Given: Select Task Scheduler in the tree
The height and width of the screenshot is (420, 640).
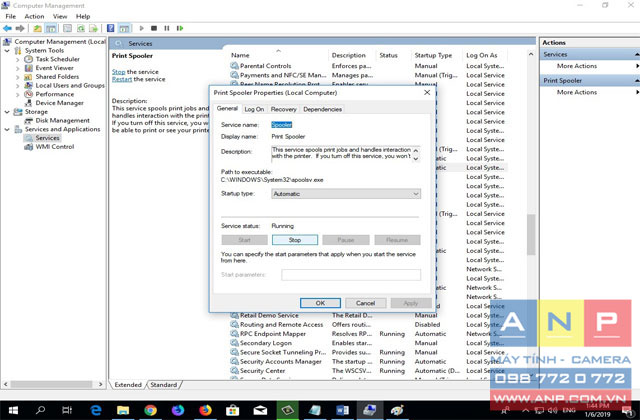Looking at the screenshot, I should click(x=58, y=59).
